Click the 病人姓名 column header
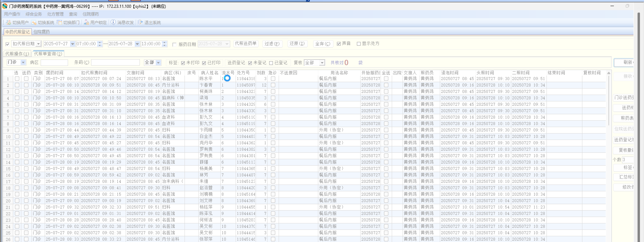 tap(210, 73)
